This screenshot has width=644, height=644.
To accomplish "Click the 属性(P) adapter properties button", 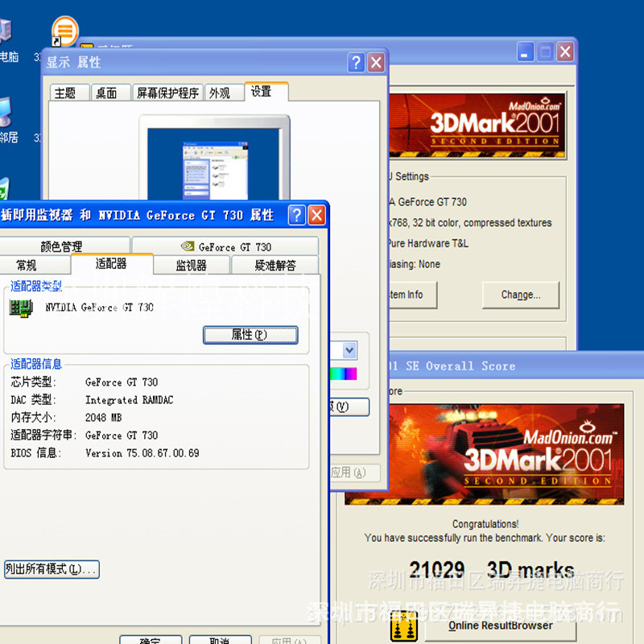I will coord(250,335).
